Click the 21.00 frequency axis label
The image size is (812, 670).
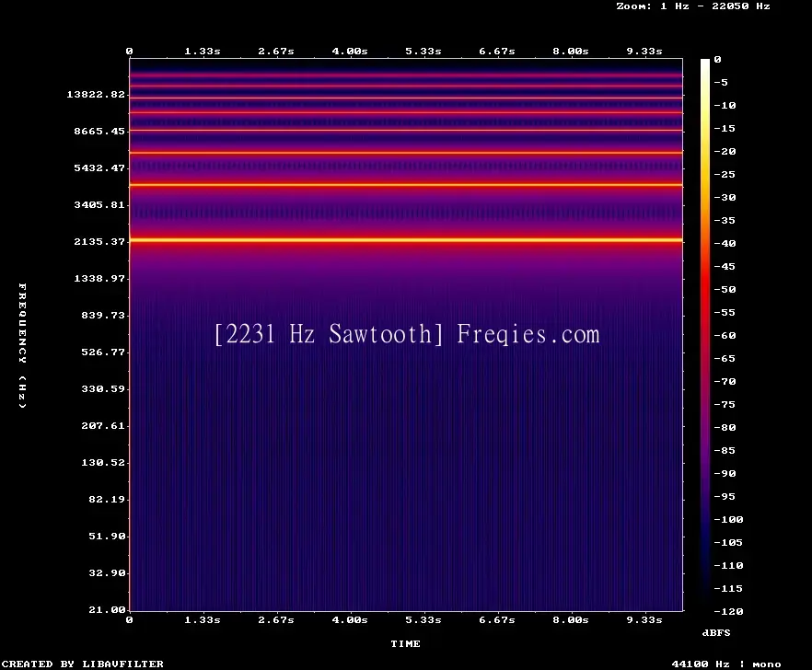coord(107,609)
